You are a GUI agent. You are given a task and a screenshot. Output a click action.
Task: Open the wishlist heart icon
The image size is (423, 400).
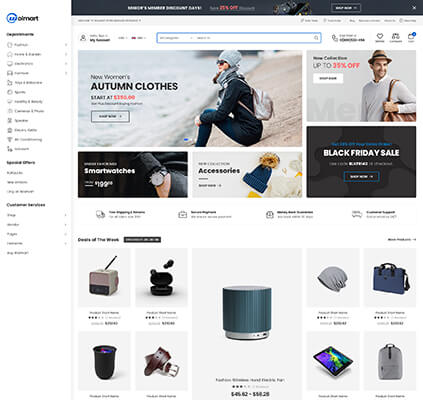point(380,36)
